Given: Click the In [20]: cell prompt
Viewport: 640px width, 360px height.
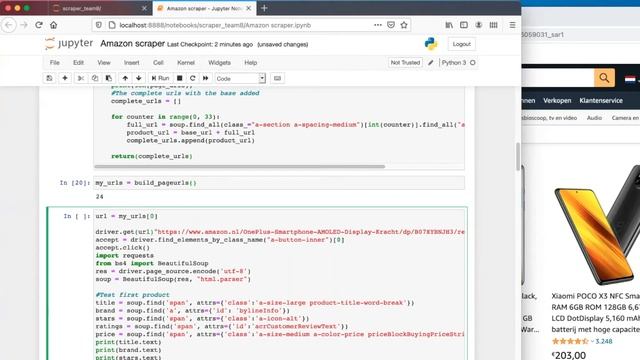Looking at the screenshot, I should 75,183.
